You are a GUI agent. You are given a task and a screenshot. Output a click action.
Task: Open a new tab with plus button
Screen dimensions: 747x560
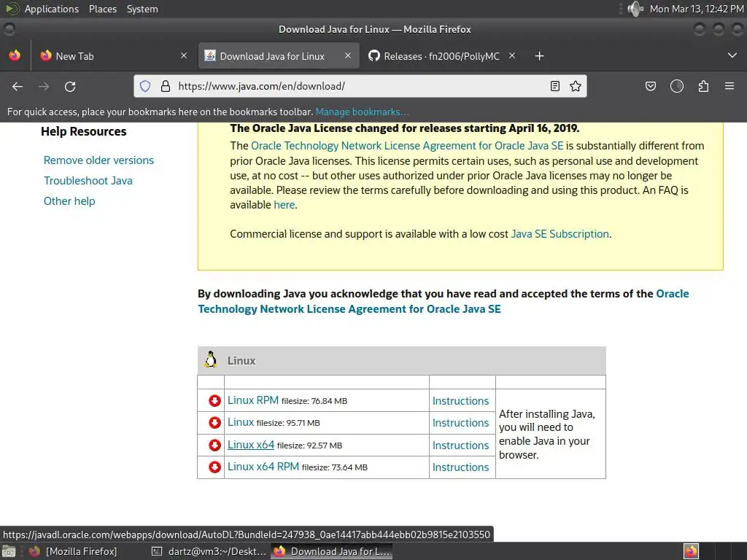pos(539,56)
